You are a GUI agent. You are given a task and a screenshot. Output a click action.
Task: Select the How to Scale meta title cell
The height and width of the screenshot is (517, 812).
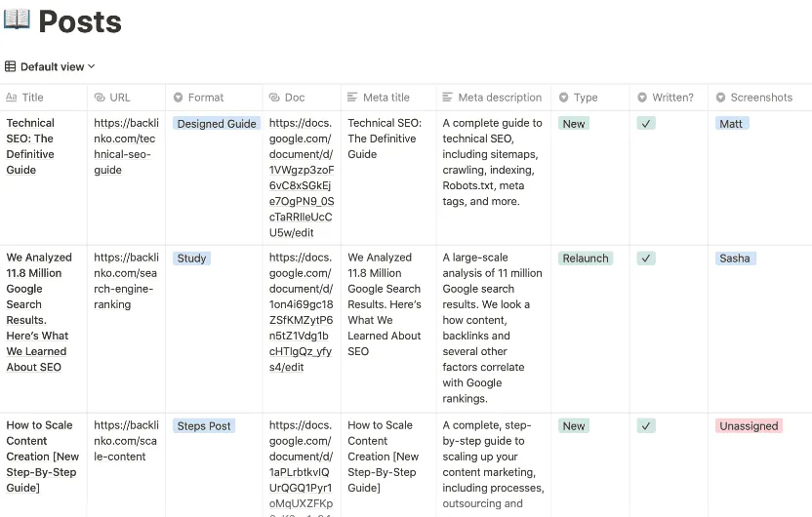click(388, 465)
